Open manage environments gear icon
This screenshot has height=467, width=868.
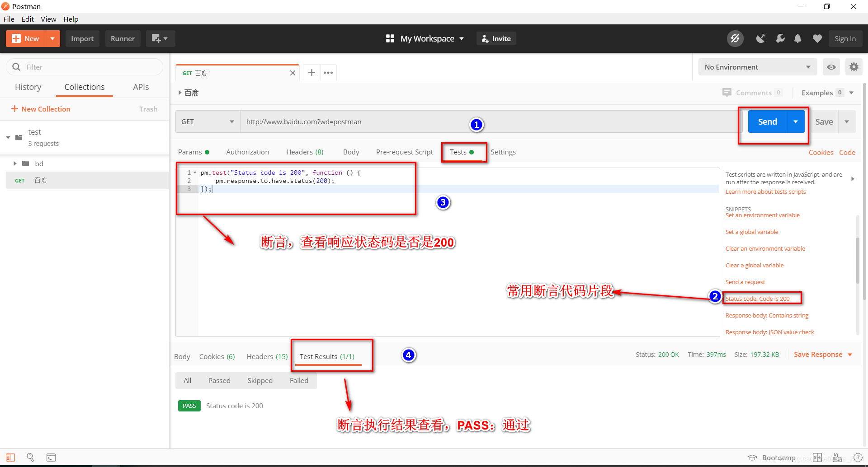pyautogui.click(x=854, y=67)
